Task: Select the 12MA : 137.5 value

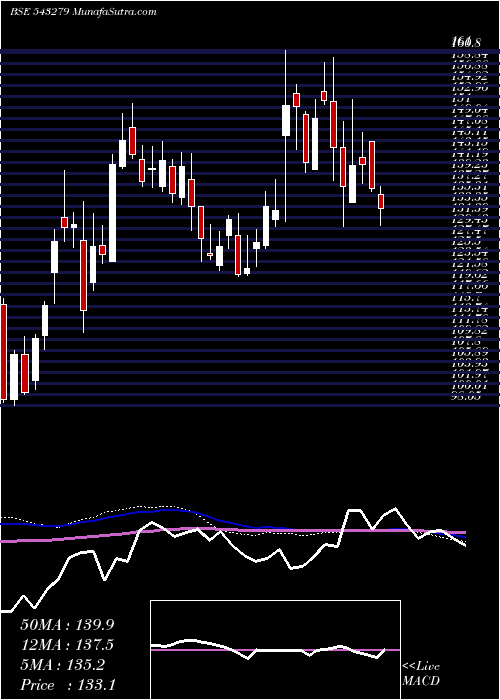Action: [x=67, y=645]
